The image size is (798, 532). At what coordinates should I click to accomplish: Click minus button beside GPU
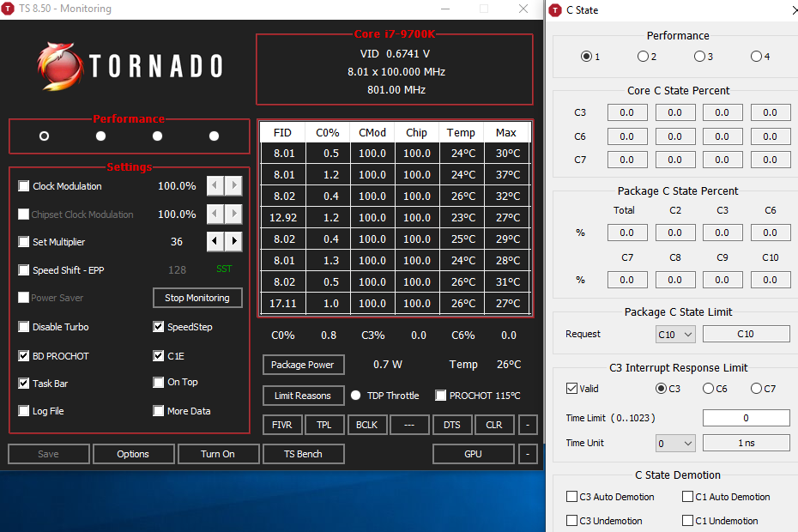[528, 454]
